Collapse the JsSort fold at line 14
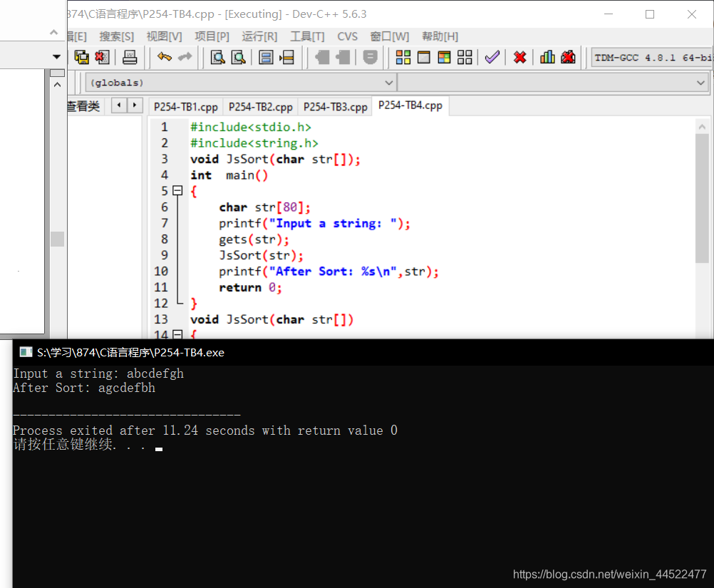 (x=177, y=335)
